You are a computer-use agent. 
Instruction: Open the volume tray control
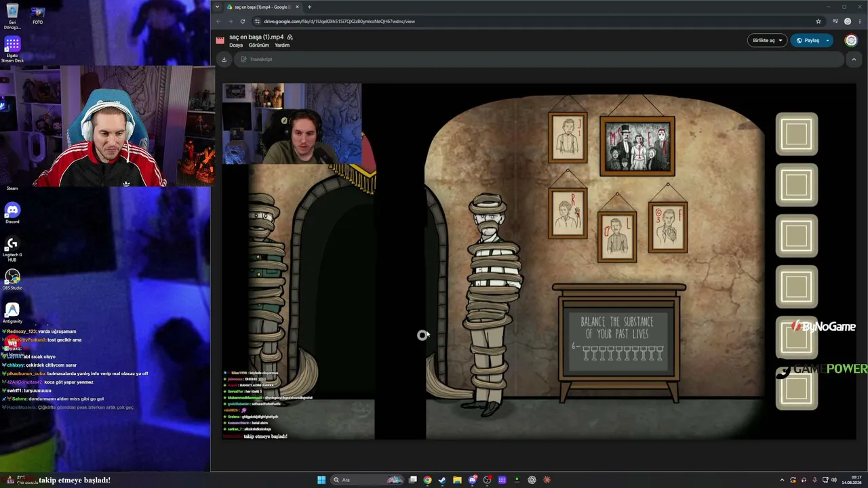833,480
